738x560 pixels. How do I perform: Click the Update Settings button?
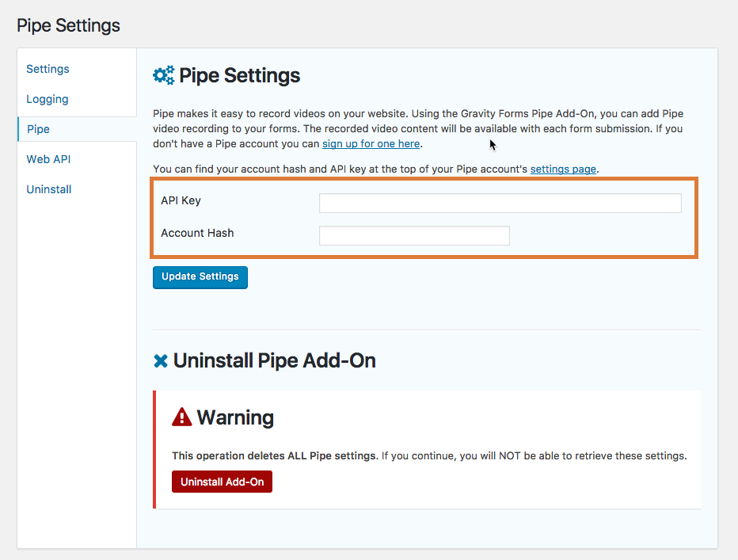click(200, 277)
